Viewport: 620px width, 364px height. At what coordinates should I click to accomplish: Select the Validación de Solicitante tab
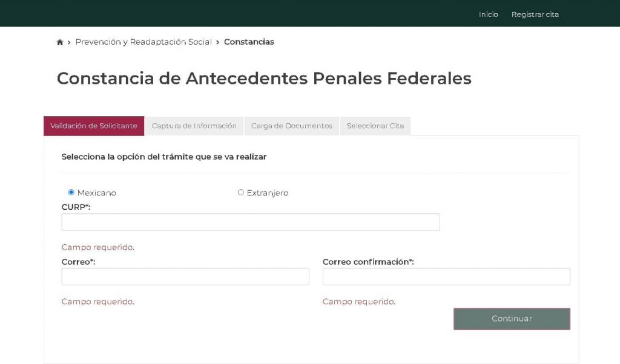point(93,126)
